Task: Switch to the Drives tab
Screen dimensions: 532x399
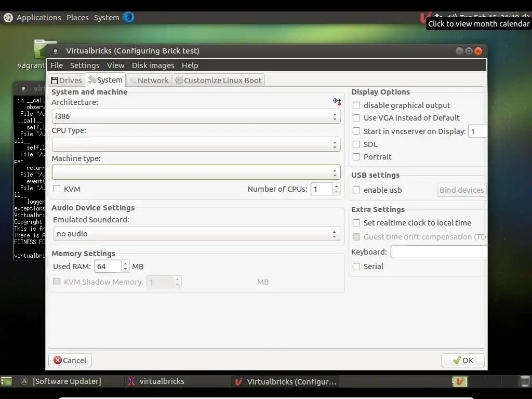Action: click(66, 81)
